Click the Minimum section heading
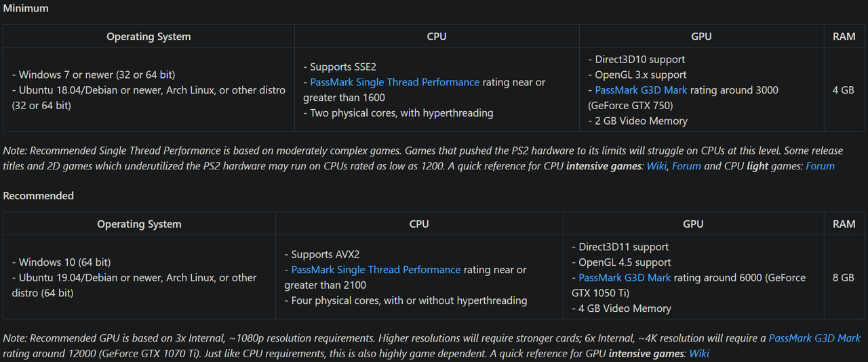868x362 pixels. coord(26,9)
